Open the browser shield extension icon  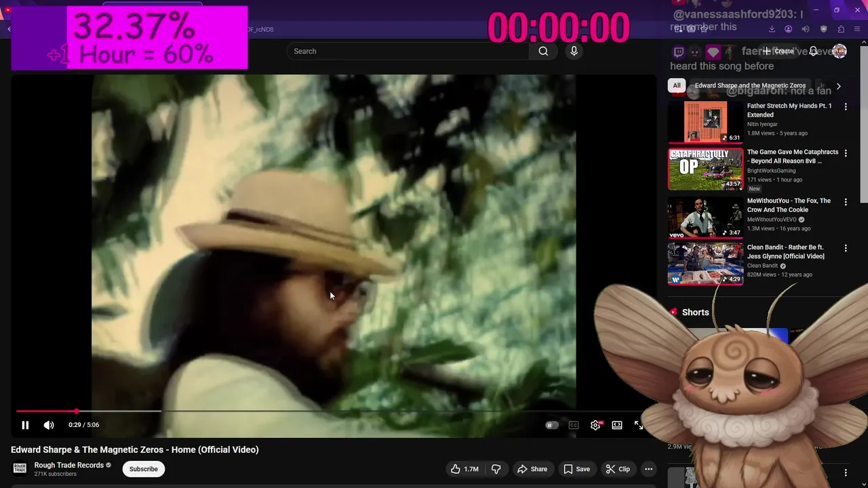coord(823,29)
